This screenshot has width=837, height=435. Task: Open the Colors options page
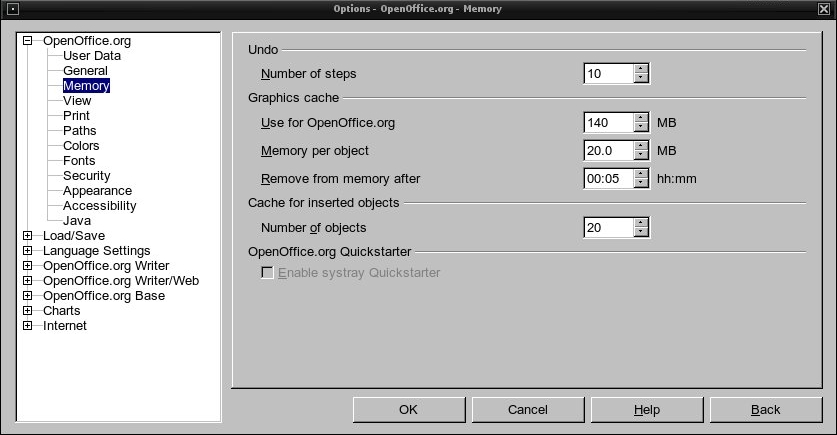(x=81, y=145)
